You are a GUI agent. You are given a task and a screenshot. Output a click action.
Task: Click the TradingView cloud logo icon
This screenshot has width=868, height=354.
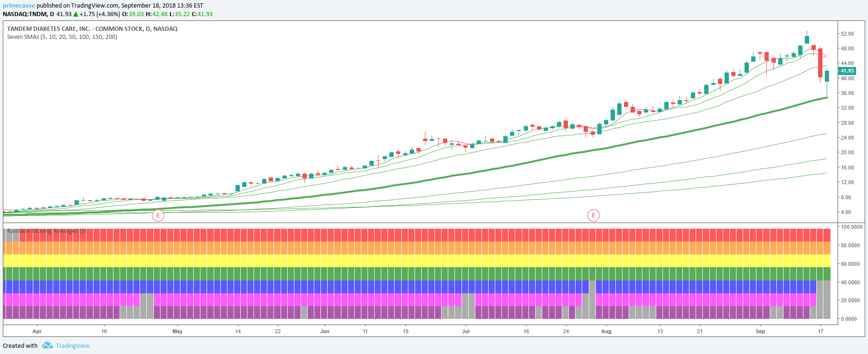click(47, 345)
